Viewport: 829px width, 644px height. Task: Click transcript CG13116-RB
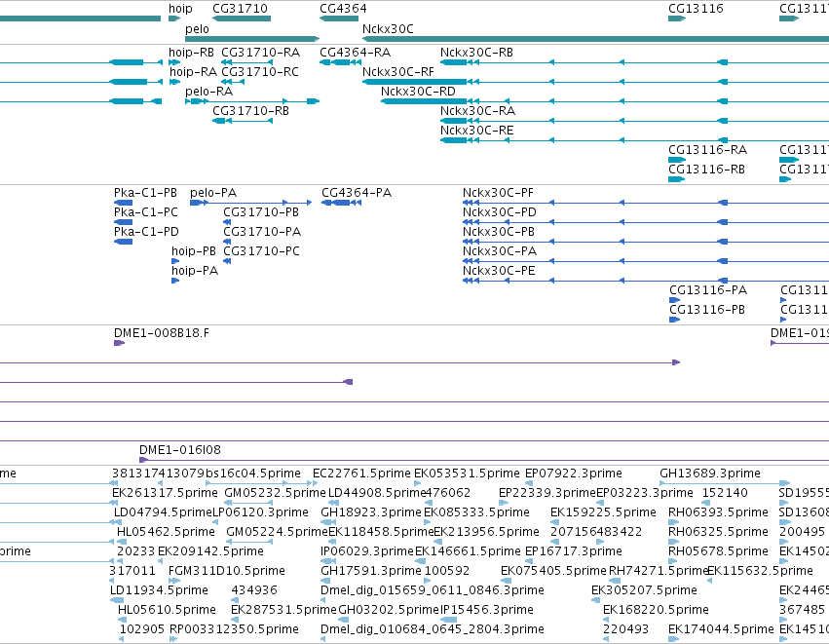coord(707,170)
